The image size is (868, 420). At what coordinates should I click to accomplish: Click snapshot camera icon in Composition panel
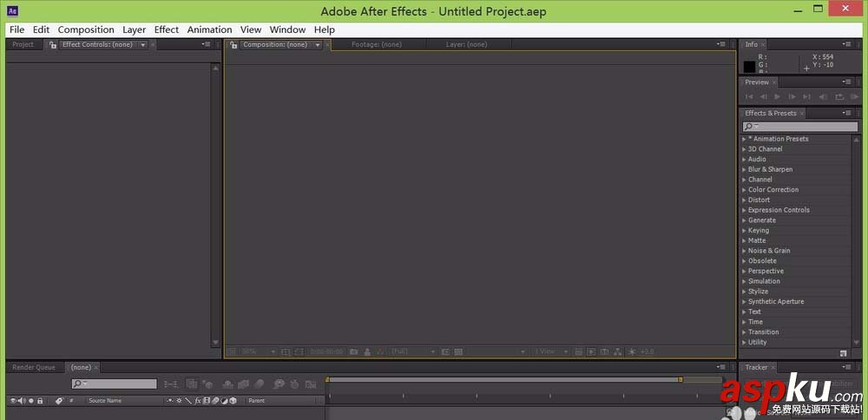[x=354, y=351]
